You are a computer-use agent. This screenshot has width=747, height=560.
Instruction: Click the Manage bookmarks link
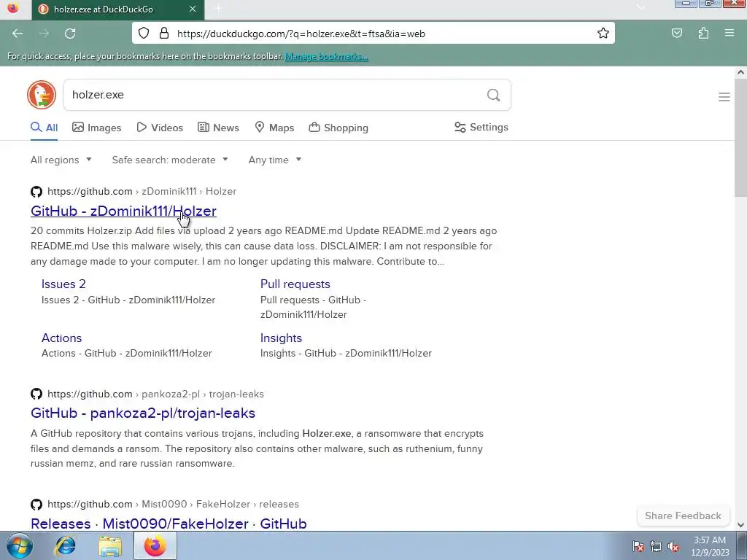(x=326, y=56)
